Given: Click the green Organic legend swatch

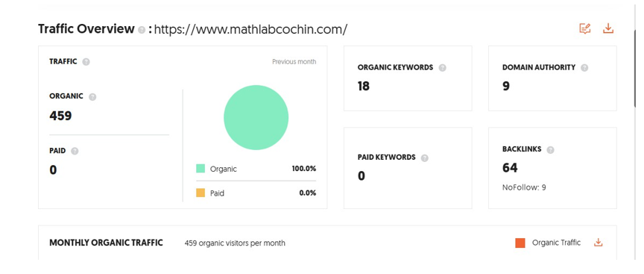Looking at the screenshot, I should (x=201, y=169).
